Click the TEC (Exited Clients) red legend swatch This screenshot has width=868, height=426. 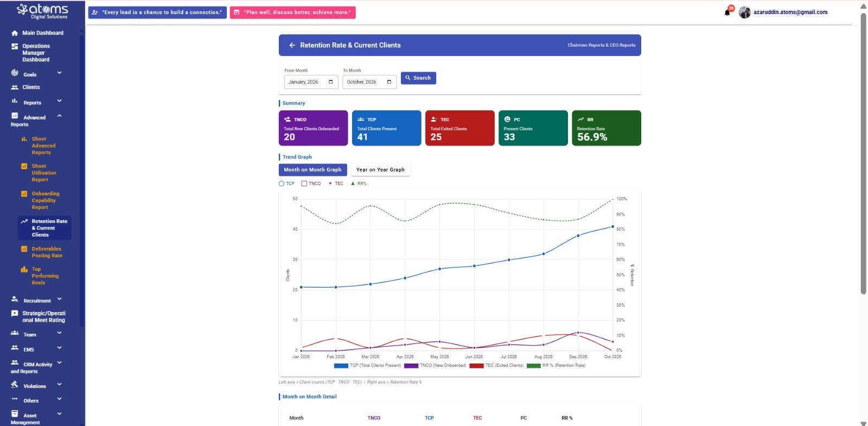(x=476, y=366)
